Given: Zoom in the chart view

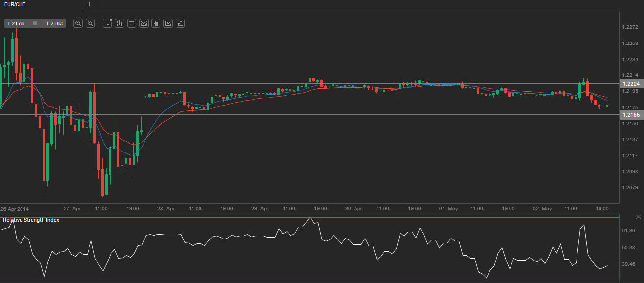Looking at the screenshot, I should (x=90, y=23).
